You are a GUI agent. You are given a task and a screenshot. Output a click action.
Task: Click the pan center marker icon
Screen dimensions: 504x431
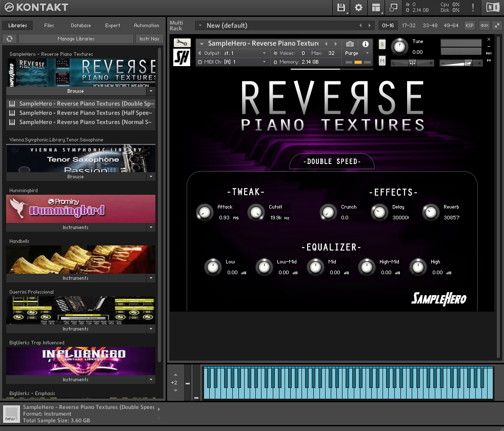point(412,63)
